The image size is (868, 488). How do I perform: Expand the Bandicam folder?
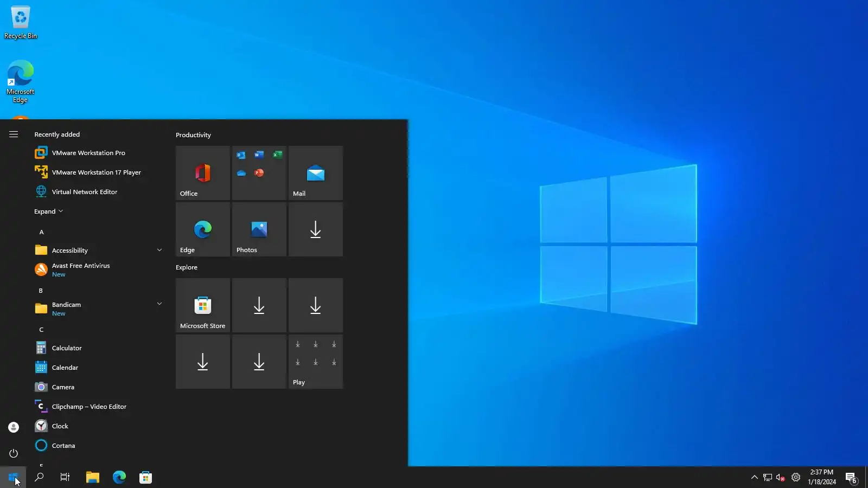click(x=98, y=309)
